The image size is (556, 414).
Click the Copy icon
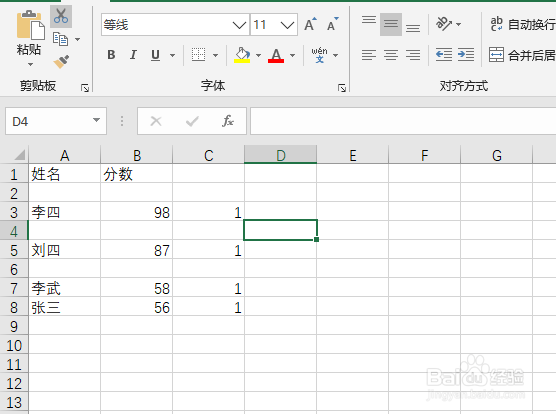[x=60, y=39]
